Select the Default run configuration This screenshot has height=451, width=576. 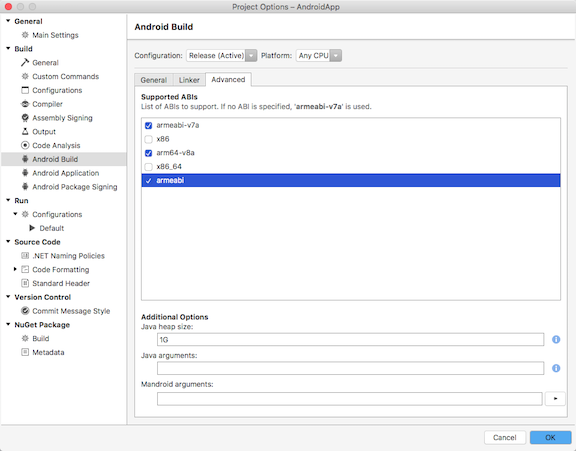pyautogui.click(x=52, y=228)
